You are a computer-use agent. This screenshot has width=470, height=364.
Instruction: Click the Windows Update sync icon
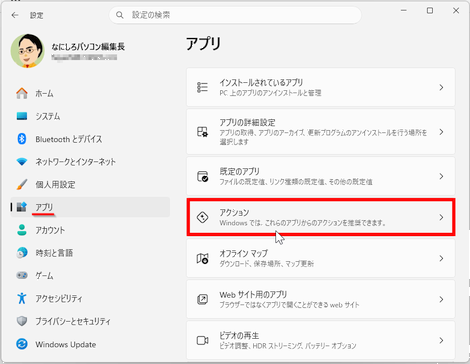tap(22, 344)
